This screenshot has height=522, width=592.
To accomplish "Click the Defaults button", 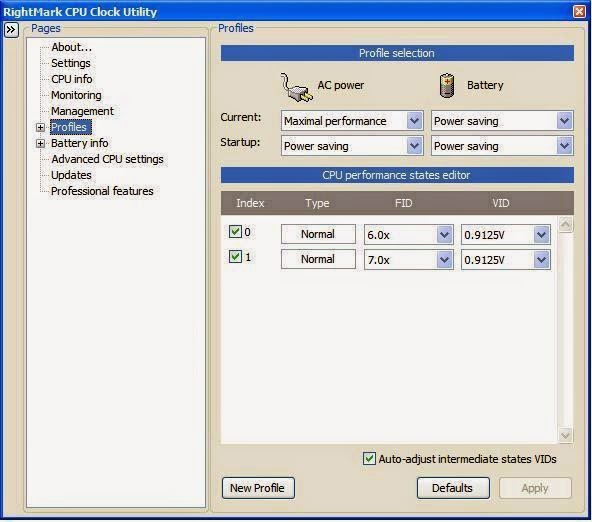I will [x=453, y=488].
